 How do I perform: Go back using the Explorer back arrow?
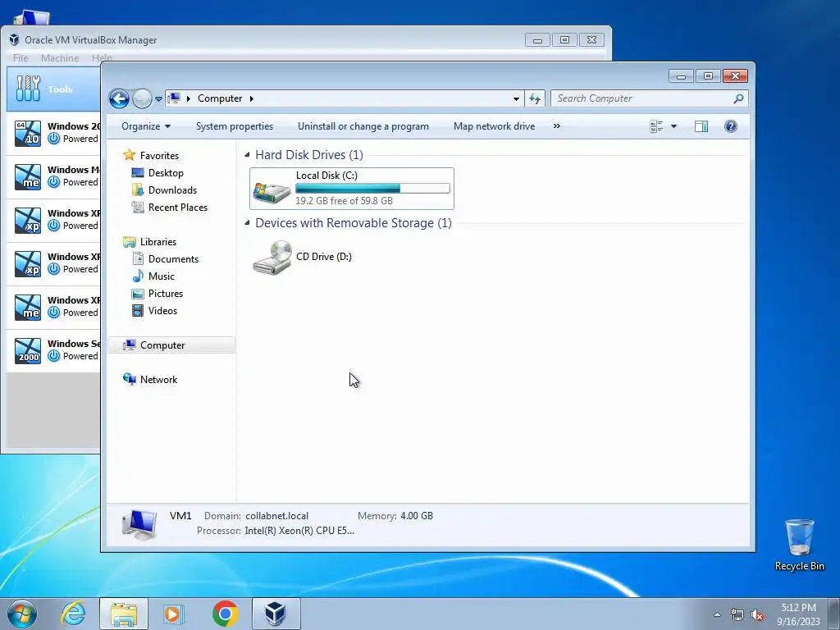[x=119, y=98]
